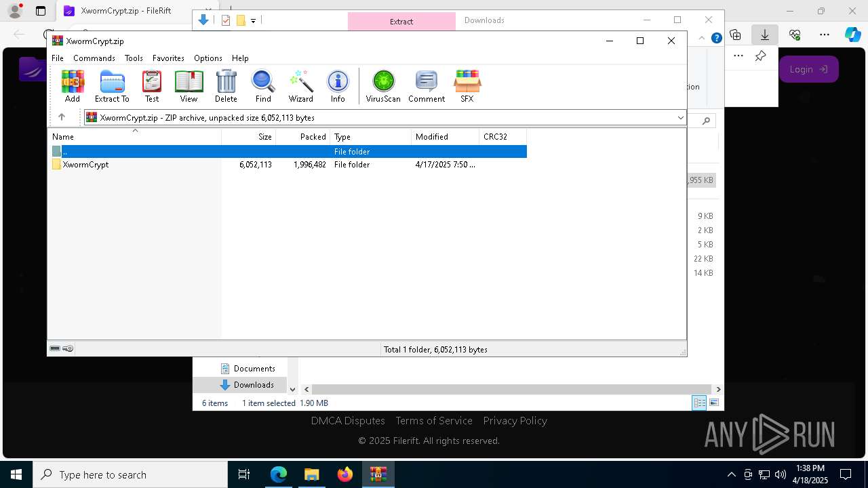Run VirusScan from the toolbar
Screen dimensions: 868x488
[x=383, y=86]
